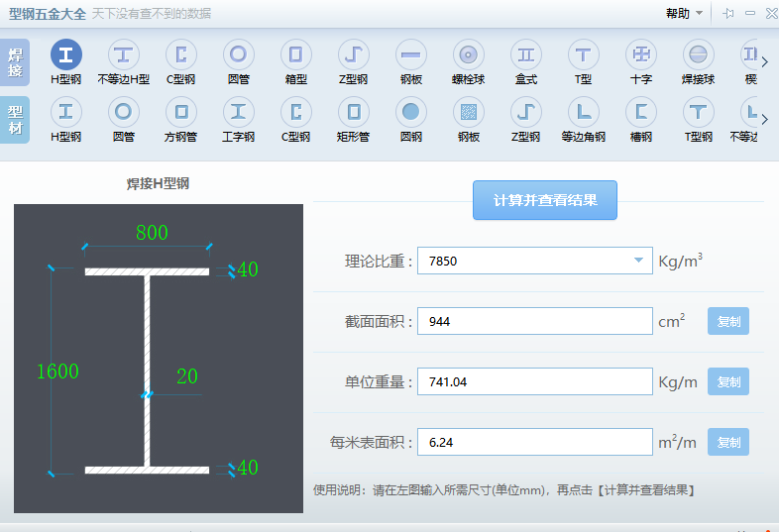This screenshot has width=779, height=532.
Task: Click the section height dimension 1600
Action: tap(57, 372)
